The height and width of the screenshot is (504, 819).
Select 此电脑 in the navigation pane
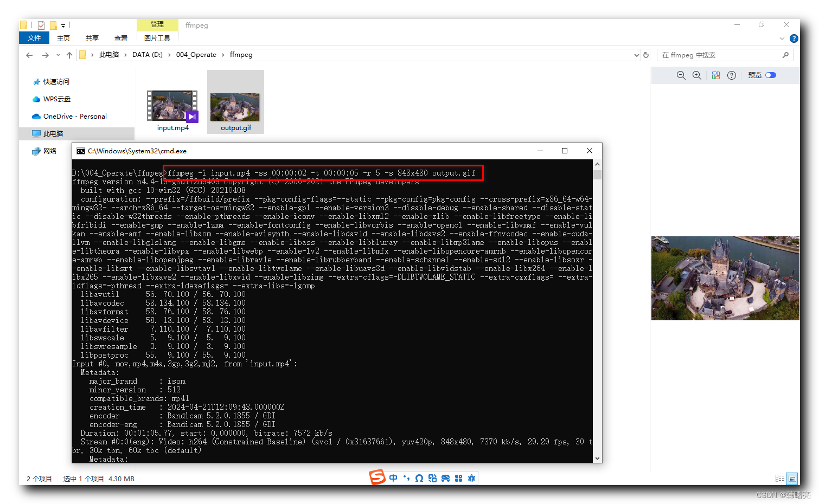[53, 133]
